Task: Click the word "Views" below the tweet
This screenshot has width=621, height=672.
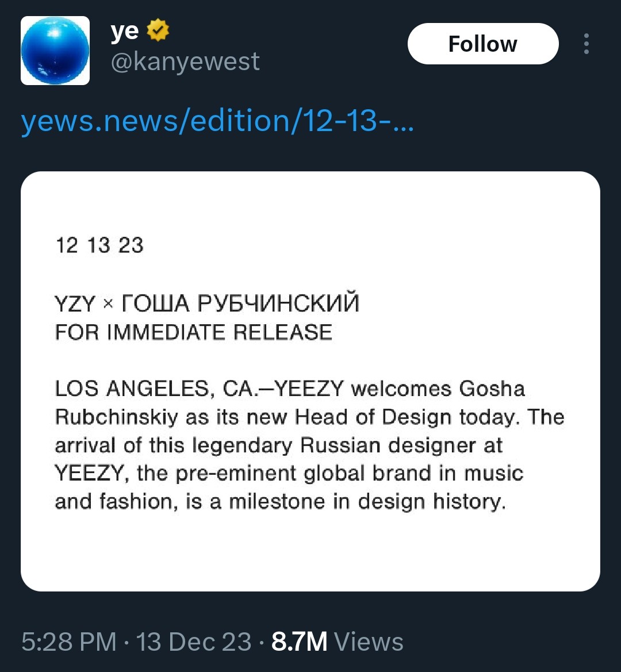Action: (369, 642)
